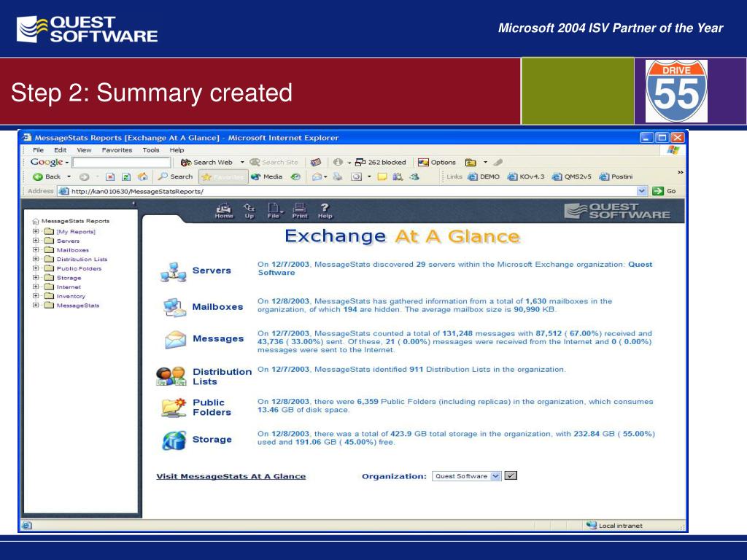Open the dropdown arrow next to Back
This screenshot has width=747, height=560.
click(x=69, y=176)
